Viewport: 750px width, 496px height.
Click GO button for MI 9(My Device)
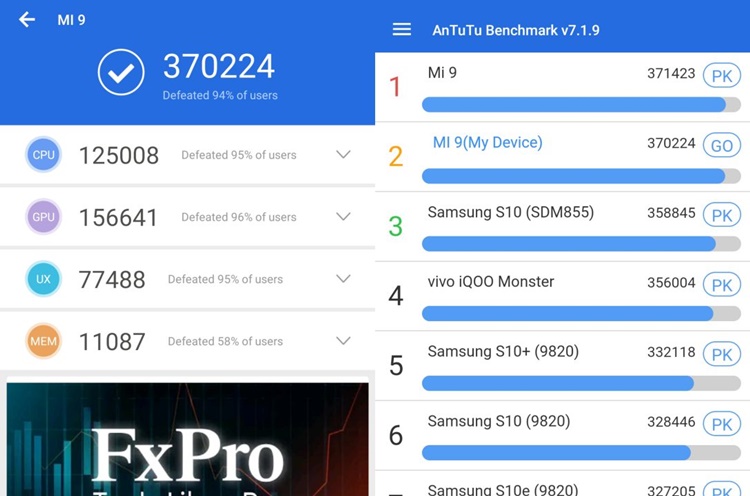point(722,145)
